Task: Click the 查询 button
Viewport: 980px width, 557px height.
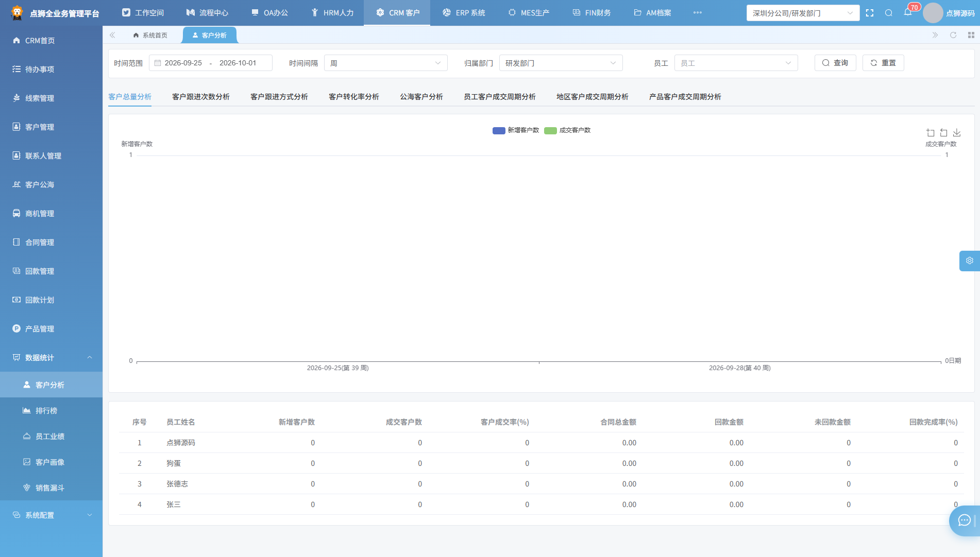Action: click(835, 63)
